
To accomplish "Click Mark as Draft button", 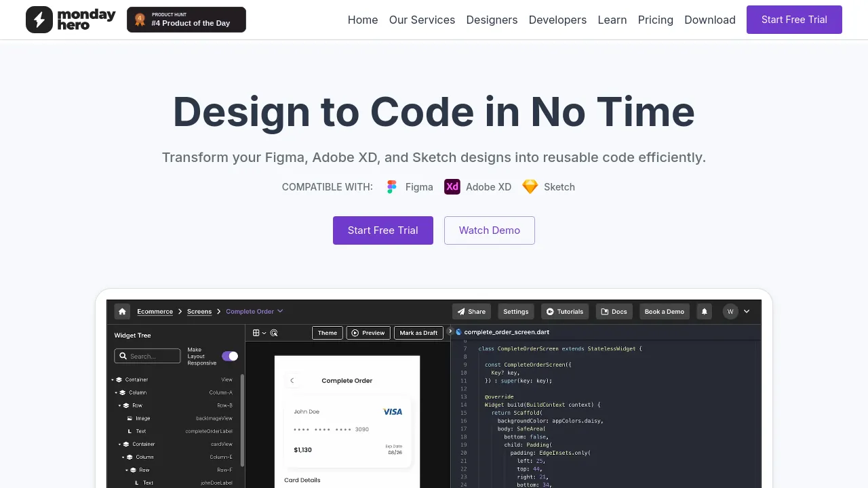I will [x=418, y=333].
